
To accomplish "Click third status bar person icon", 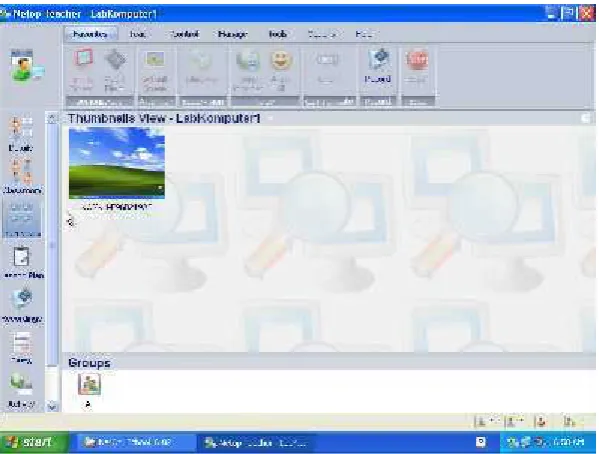I will tap(541, 422).
